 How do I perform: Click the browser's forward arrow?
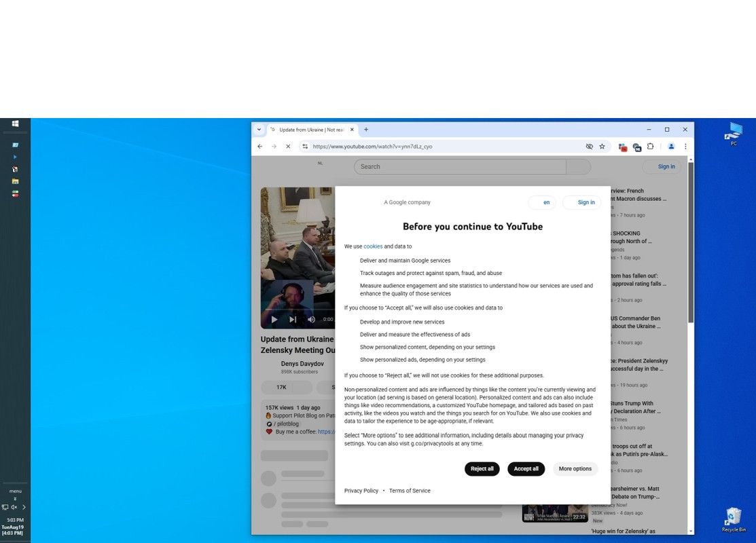(x=274, y=147)
